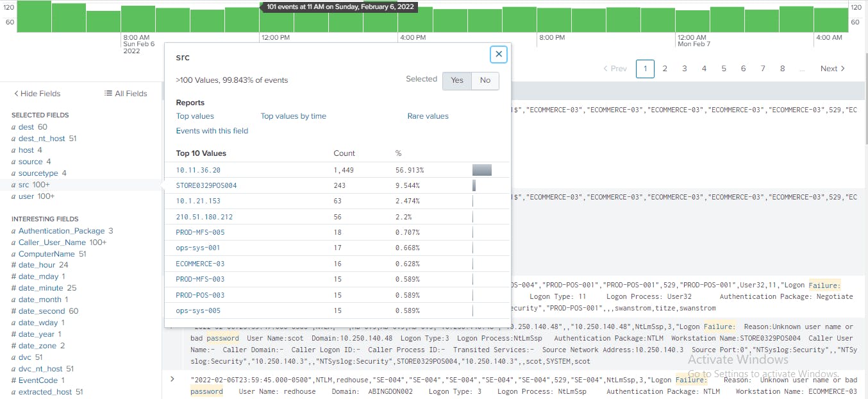Open the date_month field
Image resolution: width=868 pixels, height=399 pixels.
[x=40, y=300]
